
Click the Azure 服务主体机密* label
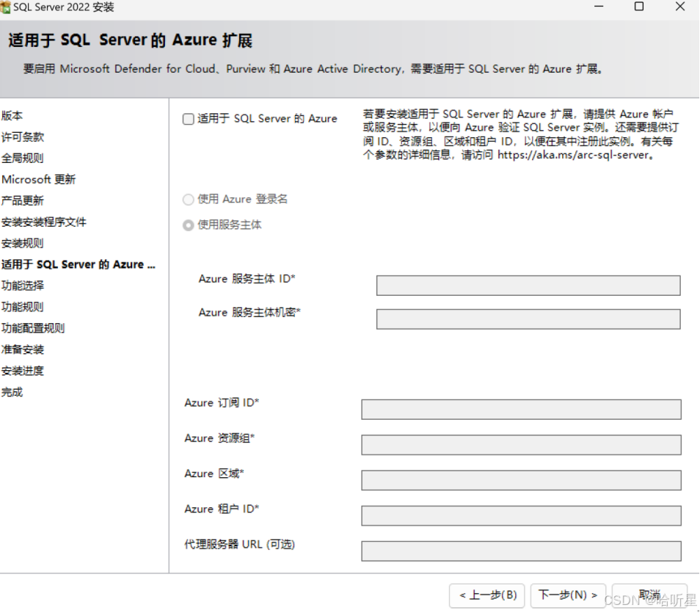coord(249,312)
